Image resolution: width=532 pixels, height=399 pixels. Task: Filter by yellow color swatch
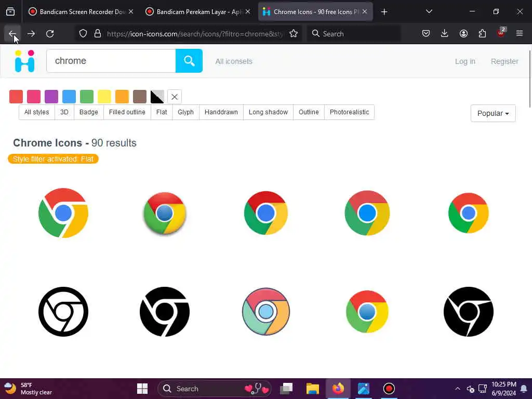pos(104,97)
